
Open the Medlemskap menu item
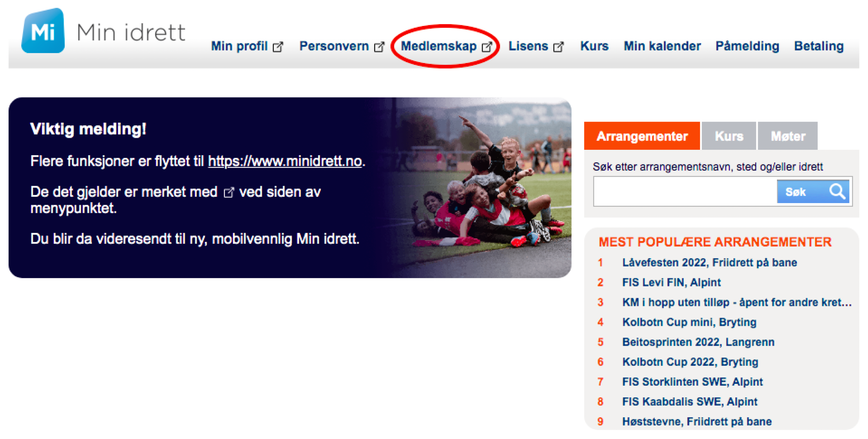pyautogui.click(x=439, y=46)
